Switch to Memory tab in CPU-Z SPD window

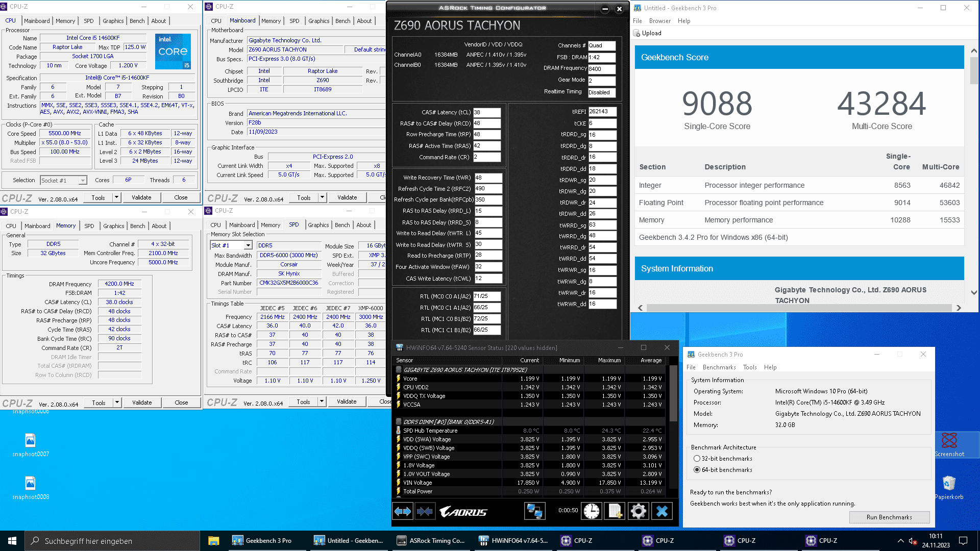[271, 225]
